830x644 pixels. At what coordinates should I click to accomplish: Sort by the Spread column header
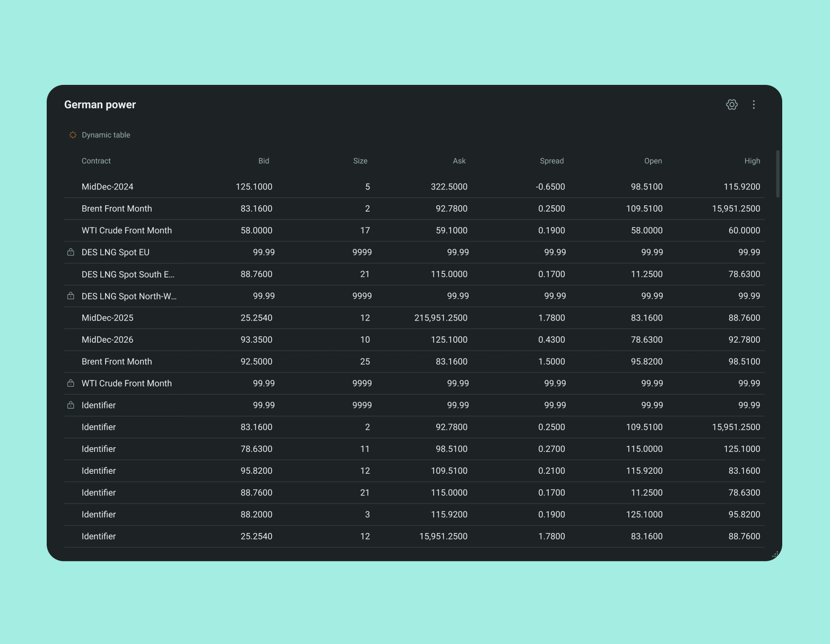click(x=551, y=161)
